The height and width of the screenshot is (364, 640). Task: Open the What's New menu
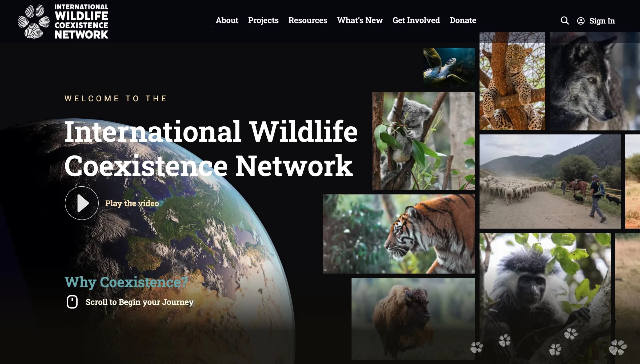(x=360, y=20)
